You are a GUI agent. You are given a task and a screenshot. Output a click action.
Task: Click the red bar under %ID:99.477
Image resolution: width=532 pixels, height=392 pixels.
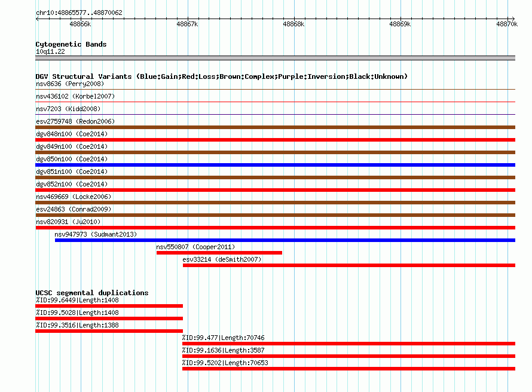[348, 344]
